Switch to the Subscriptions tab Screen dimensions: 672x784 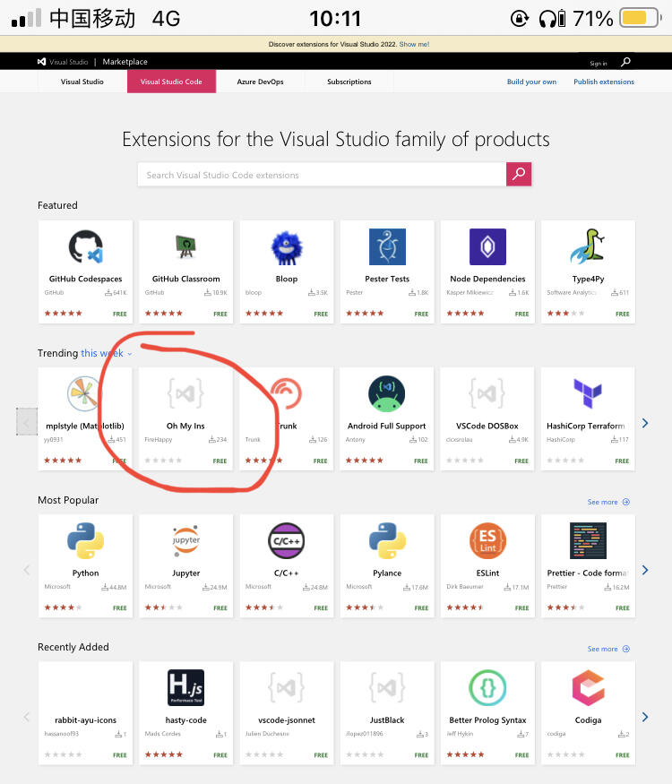pos(349,82)
